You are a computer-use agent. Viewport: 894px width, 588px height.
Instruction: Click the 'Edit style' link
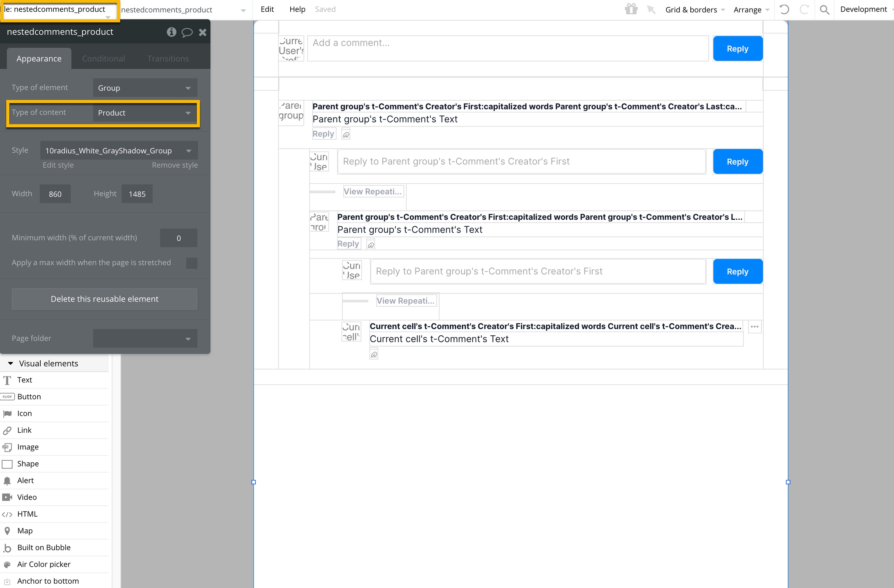point(58,165)
